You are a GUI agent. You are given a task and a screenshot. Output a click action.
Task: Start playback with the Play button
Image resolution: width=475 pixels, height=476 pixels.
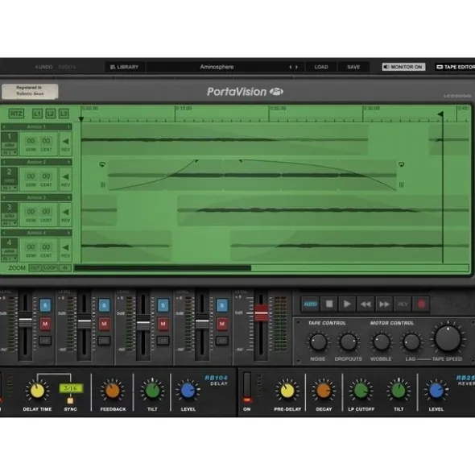coord(347,304)
